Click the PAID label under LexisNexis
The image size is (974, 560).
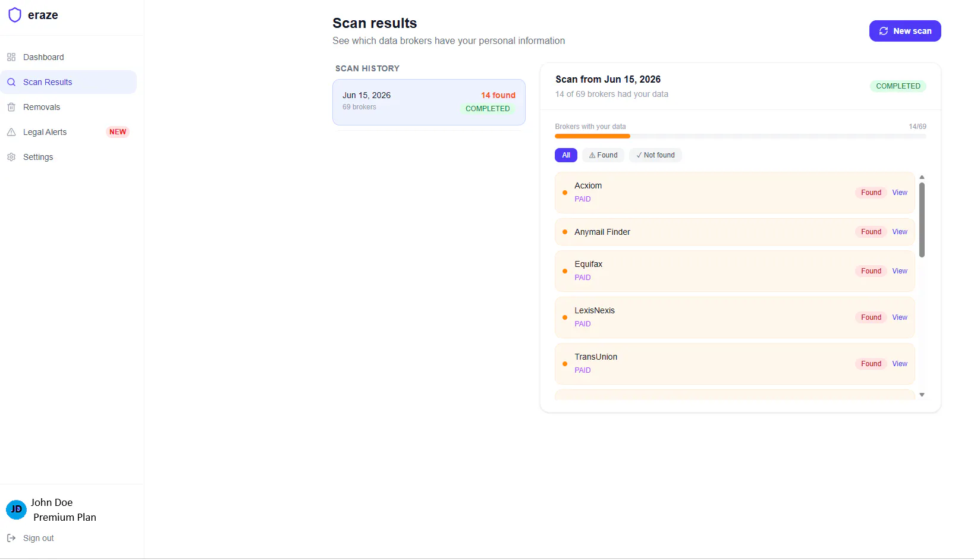pos(583,324)
